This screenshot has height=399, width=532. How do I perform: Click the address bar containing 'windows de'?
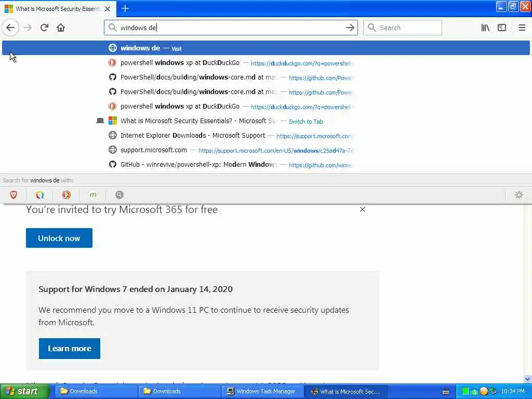click(231, 28)
